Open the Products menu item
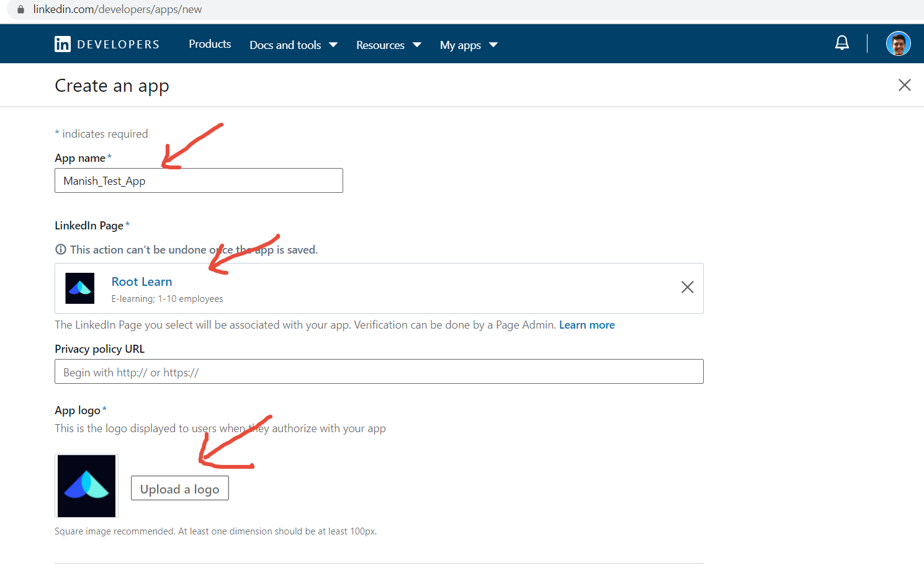The width and height of the screenshot is (924, 576). pyautogui.click(x=210, y=44)
